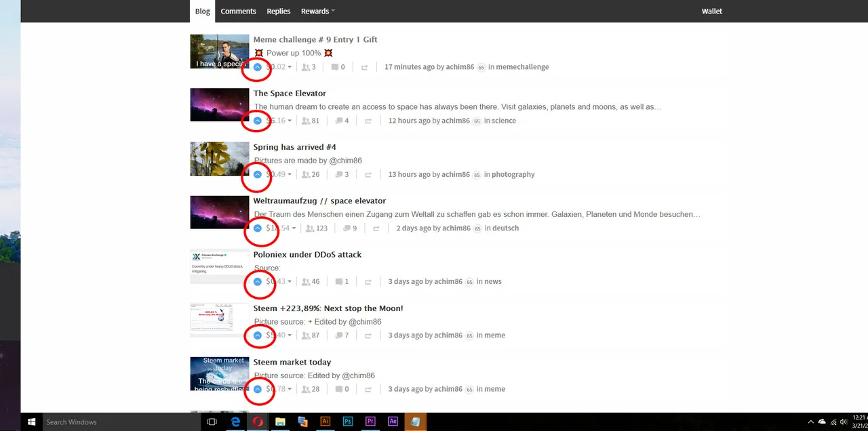Open the Spring has arrived #4 thumbnail
Viewport: 868px width, 431px height.
219,159
